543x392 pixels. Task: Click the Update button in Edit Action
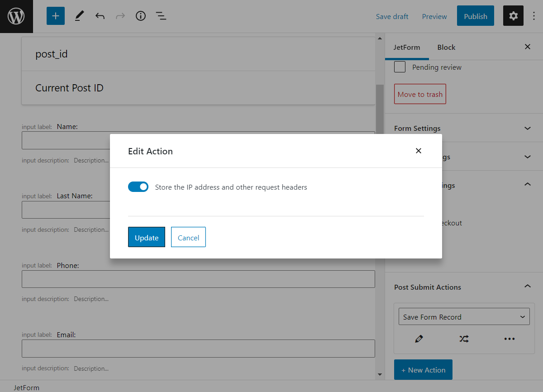click(146, 237)
